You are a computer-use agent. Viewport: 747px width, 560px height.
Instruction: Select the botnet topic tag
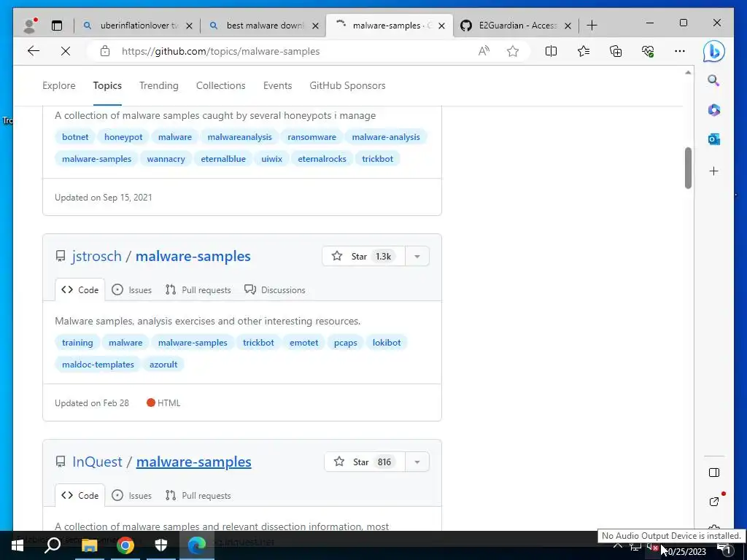pyautogui.click(x=75, y=137)
